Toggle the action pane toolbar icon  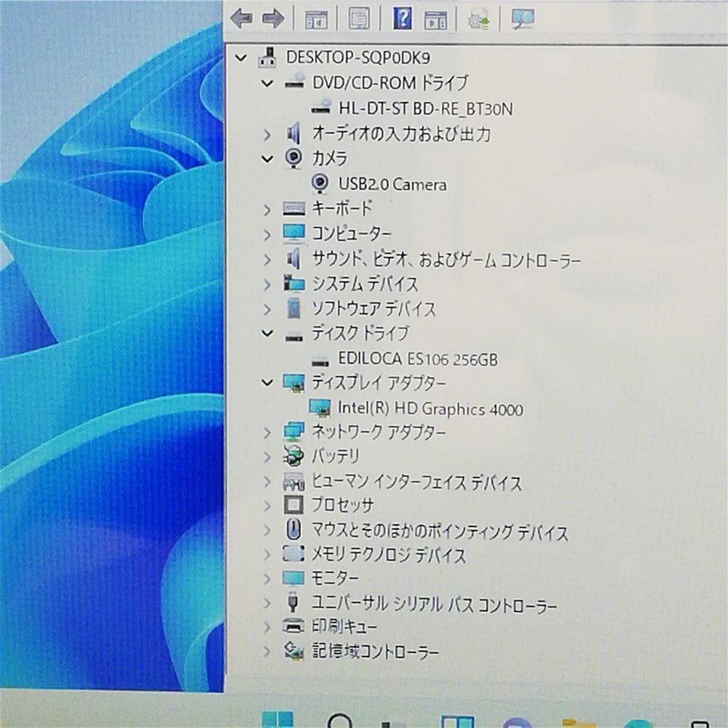click(436, 20)
